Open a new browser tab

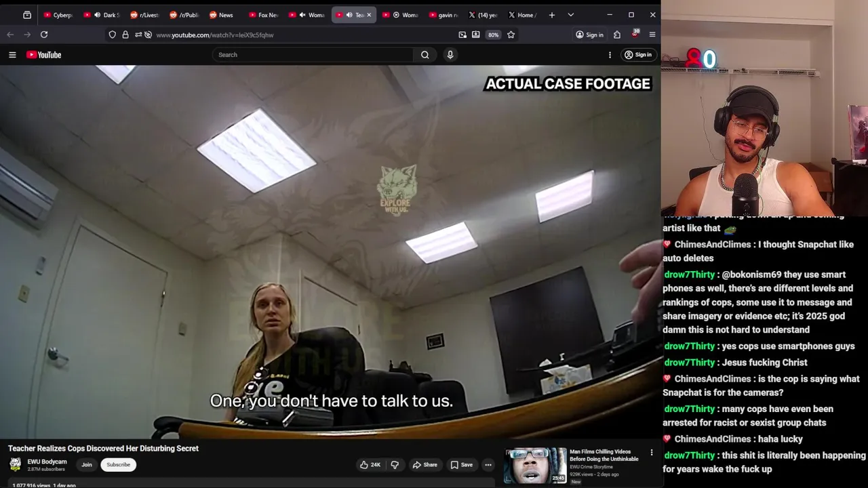pos(552,15)
